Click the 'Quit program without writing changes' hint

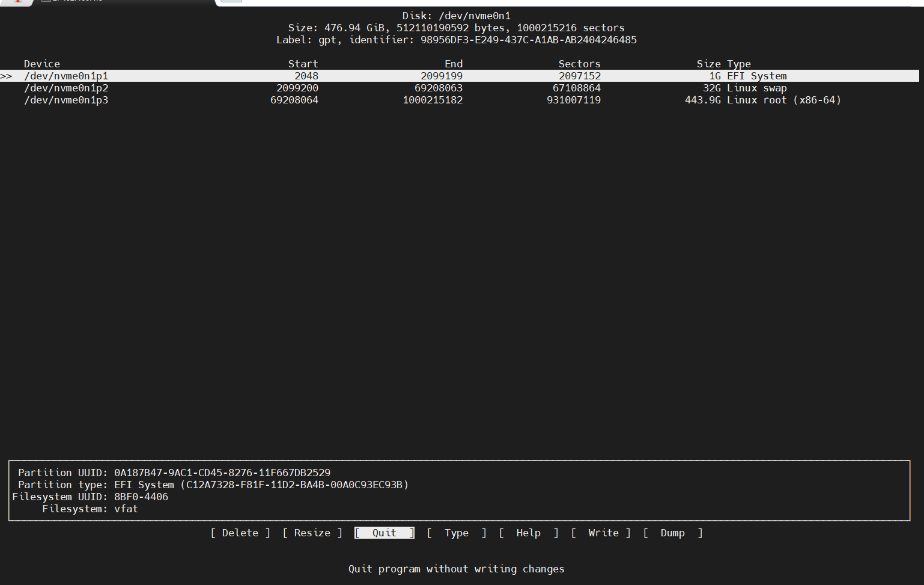coord(457,569)
